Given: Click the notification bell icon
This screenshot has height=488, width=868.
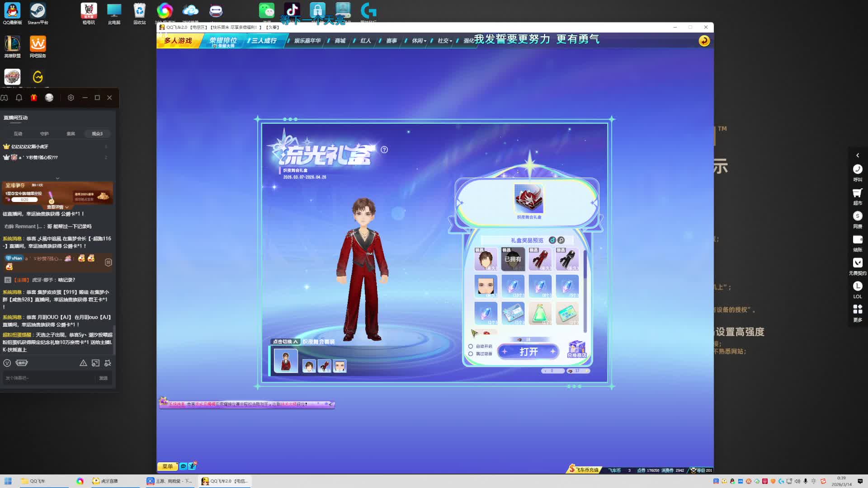Looking at the screenshot, I should (x=19, y=98).
